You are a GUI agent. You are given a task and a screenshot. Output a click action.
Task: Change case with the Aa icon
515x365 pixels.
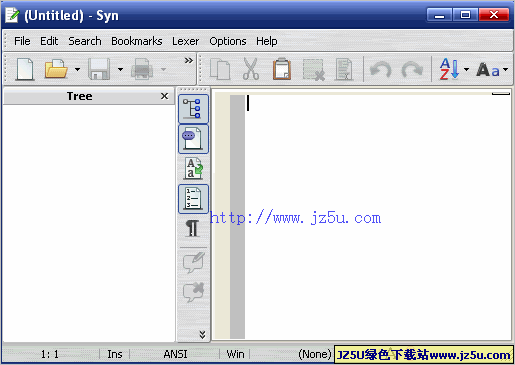coord(488,70)
